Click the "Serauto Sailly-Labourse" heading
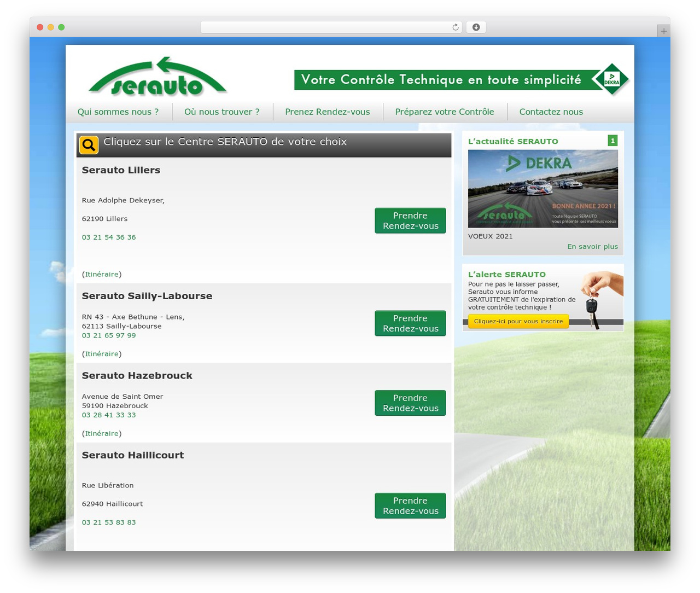Image resolution: width=700 pixels, height=593 pixels. 147,296
